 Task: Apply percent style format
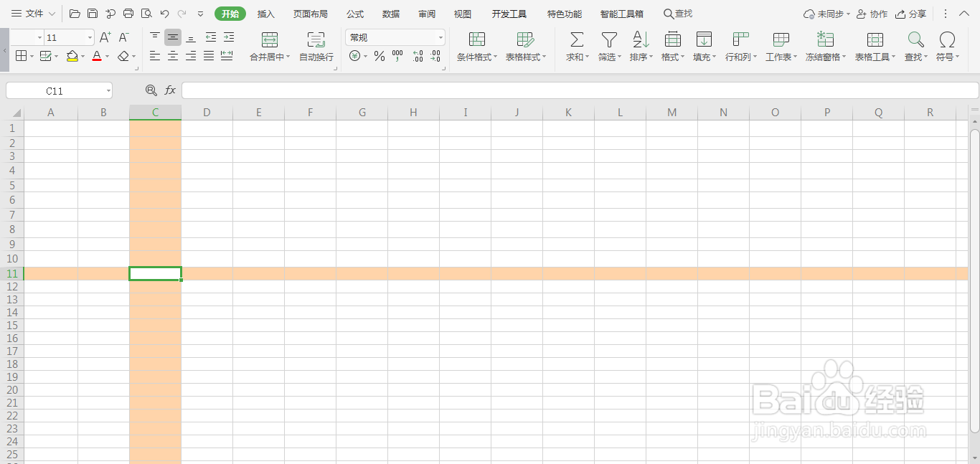tap(380, 56)
